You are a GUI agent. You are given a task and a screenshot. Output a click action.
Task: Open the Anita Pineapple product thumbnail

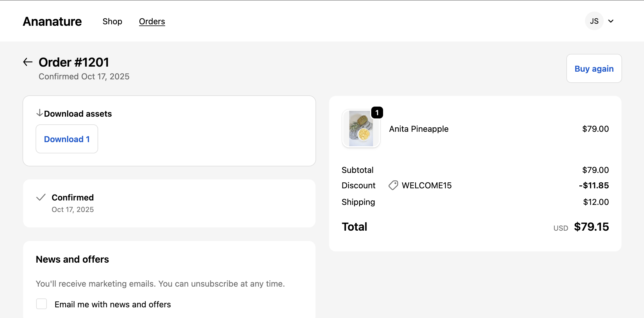[x=361, y=129]
